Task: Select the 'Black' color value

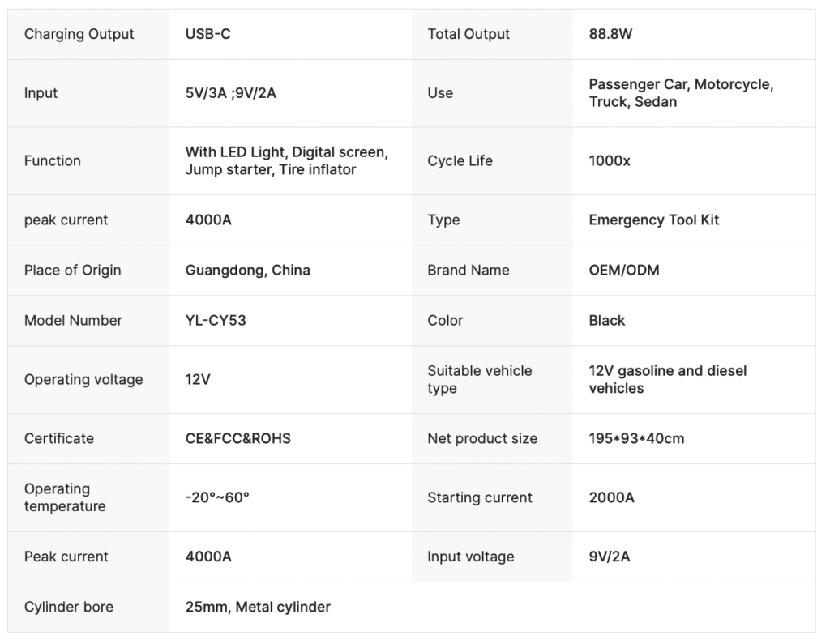Action: [606, 320]
